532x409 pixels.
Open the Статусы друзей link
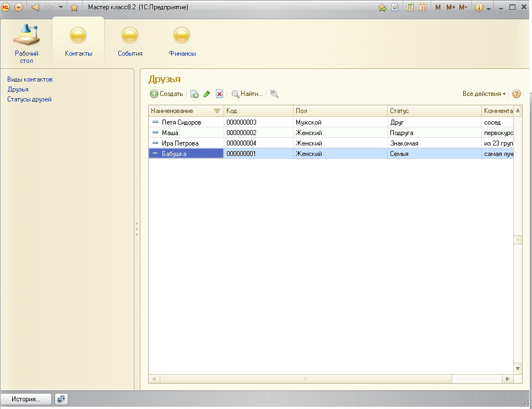tap(29, 99)
